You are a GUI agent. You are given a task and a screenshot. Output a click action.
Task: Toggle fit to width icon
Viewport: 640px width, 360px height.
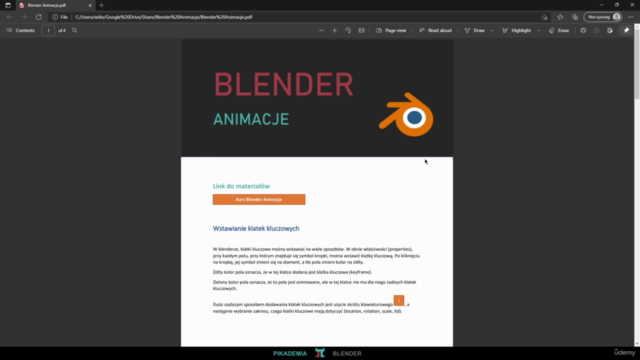361,31
